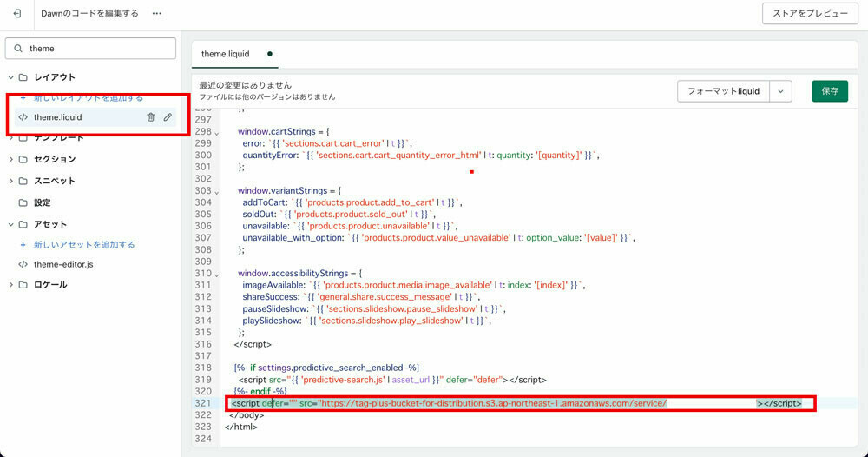The image size is (868, 457).
Task: Click the predictive-search.js script line
Action: click(x=392, y=380)
